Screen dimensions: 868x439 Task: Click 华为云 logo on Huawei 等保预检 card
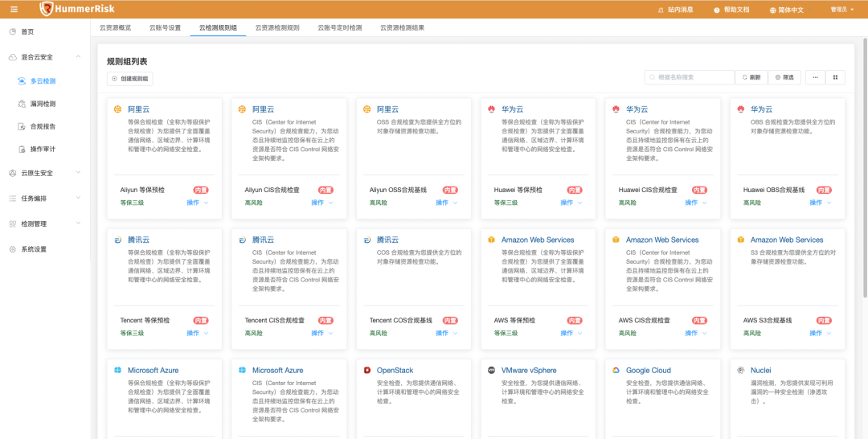[x=491, y=109]
